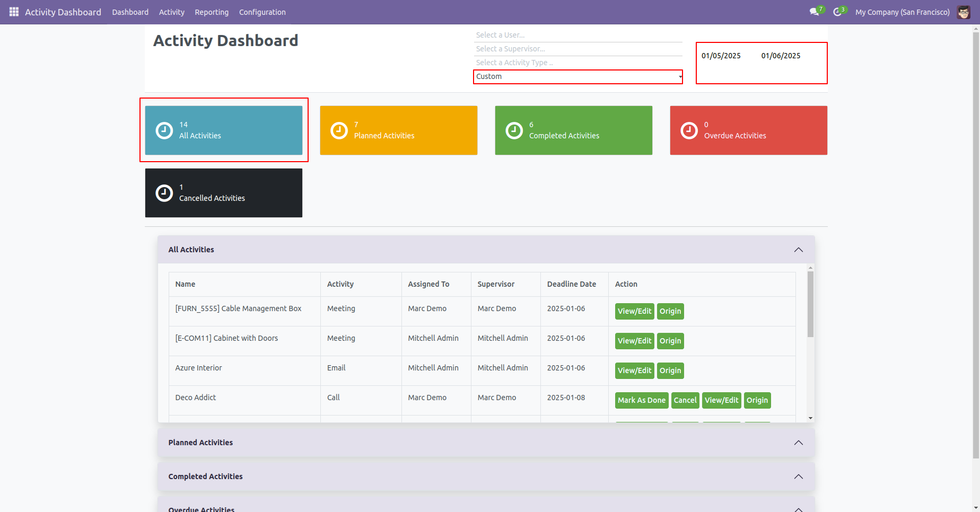The width and height of the screenshot is (980, 512).
Task: Open the 1 Cancelled Activities card
Action: tap(224, 193)
